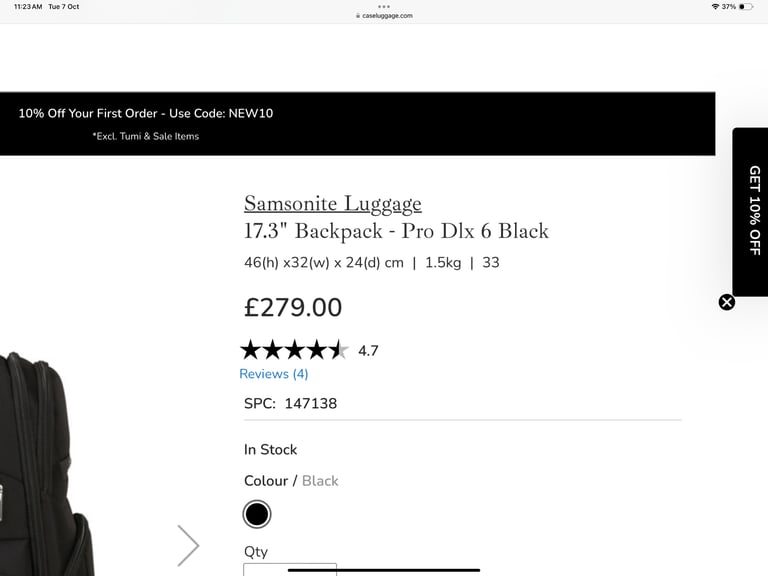Click the lock icon beside caseluggage.com
This screenshot has height=576, width=768.
click(x=357, y=16)
